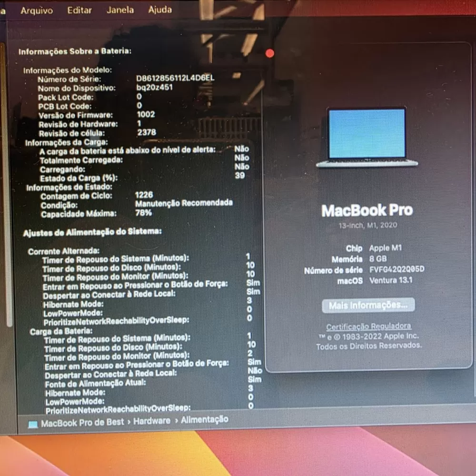Open the Certificação Reguladora link

368,327
